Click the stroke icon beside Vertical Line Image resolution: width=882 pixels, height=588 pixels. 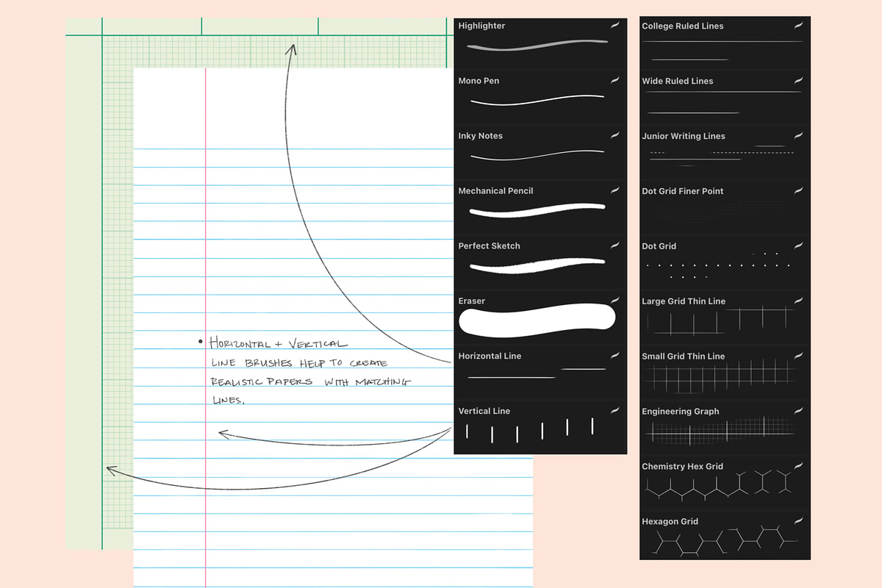[615, 411]
